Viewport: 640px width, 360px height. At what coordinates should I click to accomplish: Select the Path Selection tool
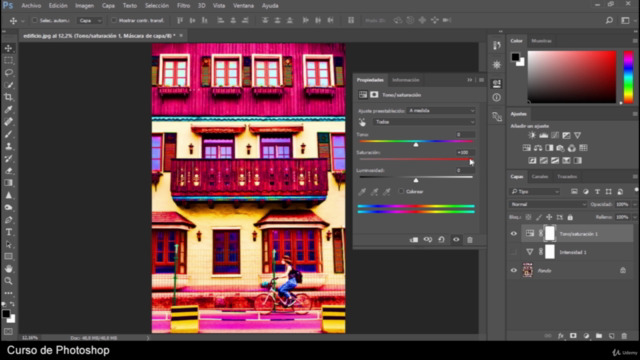tap(9, 244)
